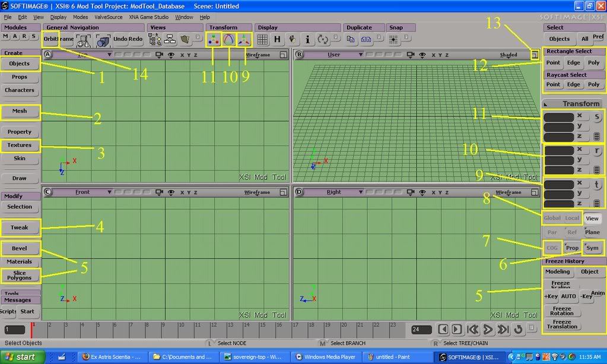This screenshot has height=364, width=607.
Task: Click the Mesh button
Action: [x=20, y=111]
